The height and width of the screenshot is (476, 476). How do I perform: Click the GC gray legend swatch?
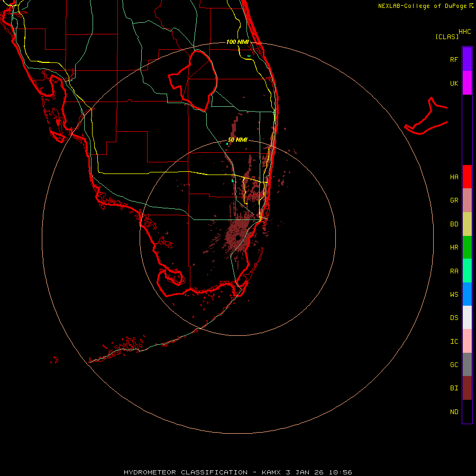(x=467, y=364)
